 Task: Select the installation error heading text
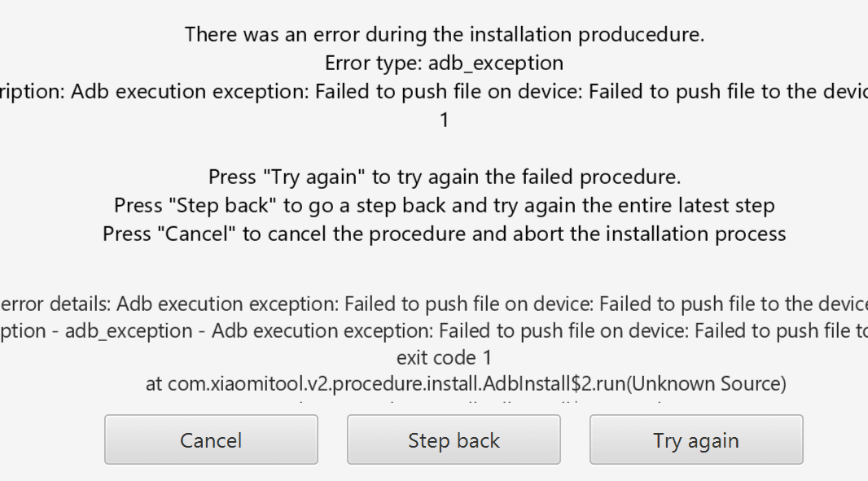(445, 34)
